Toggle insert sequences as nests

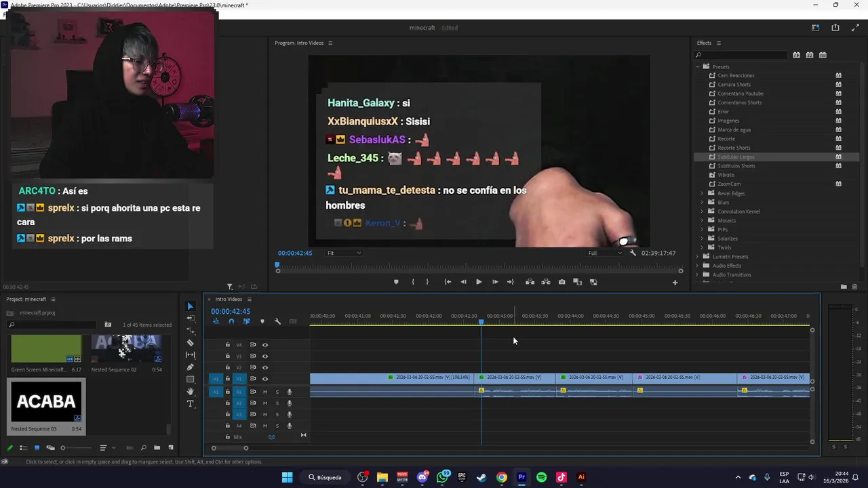(216, 321)
